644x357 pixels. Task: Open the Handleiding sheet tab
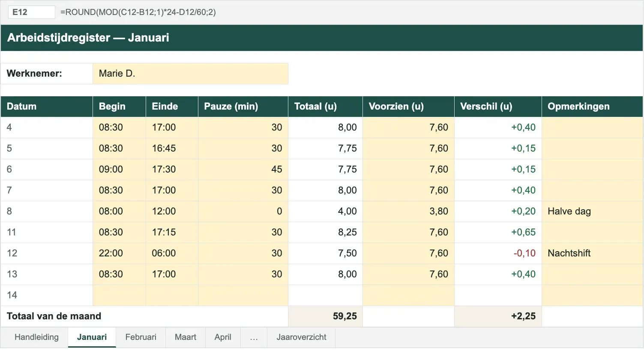click(x=36, y=337)
